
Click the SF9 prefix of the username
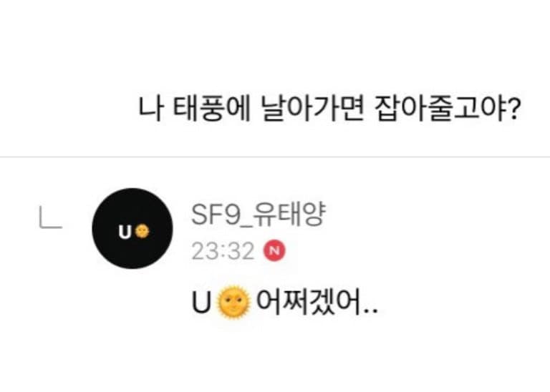(215, 215)
